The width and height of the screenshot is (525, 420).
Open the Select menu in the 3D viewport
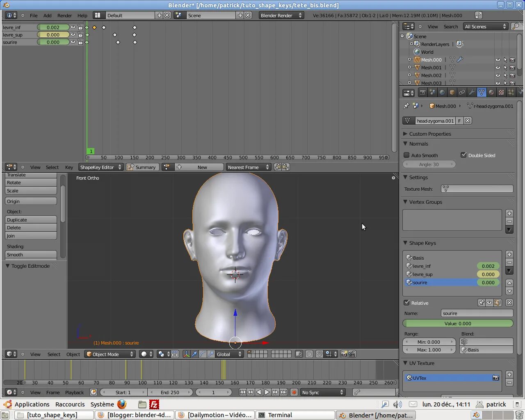pyautogui.click(x=54, y=354)
